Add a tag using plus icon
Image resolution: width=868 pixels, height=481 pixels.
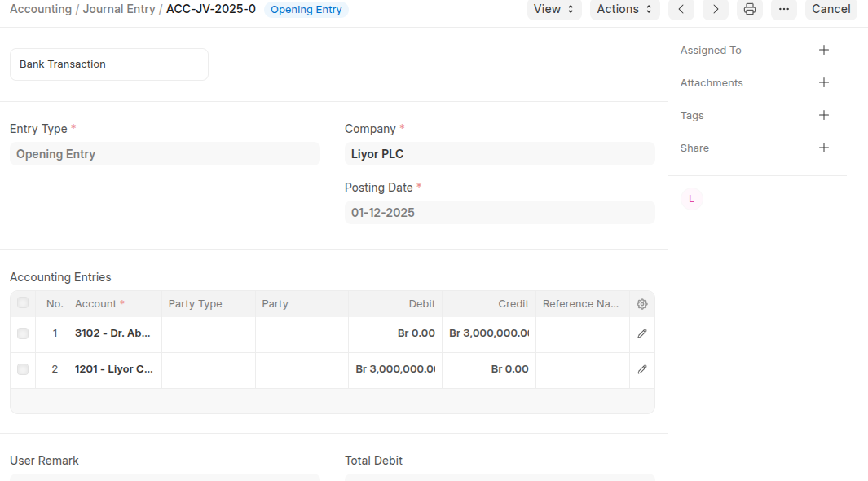tap(823, 115)
